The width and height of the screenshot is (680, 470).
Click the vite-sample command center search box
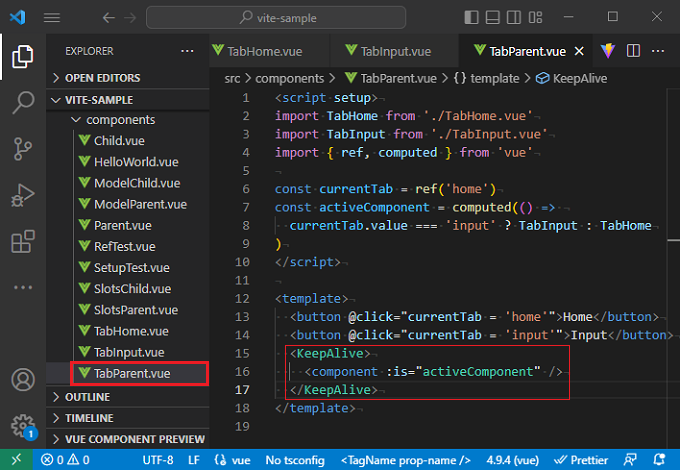(x=276, y=18)
